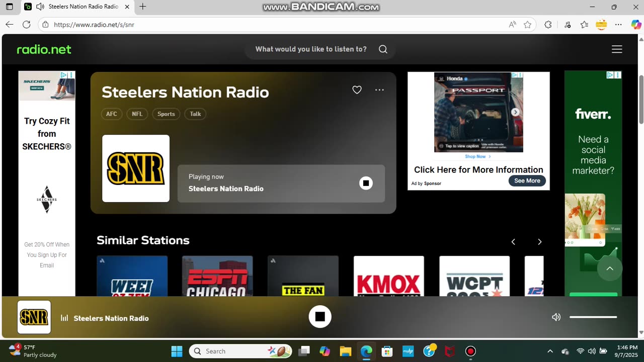Open WEEI station thumbnail
This screenshot has width=644, height=362.
coord(132,276)
